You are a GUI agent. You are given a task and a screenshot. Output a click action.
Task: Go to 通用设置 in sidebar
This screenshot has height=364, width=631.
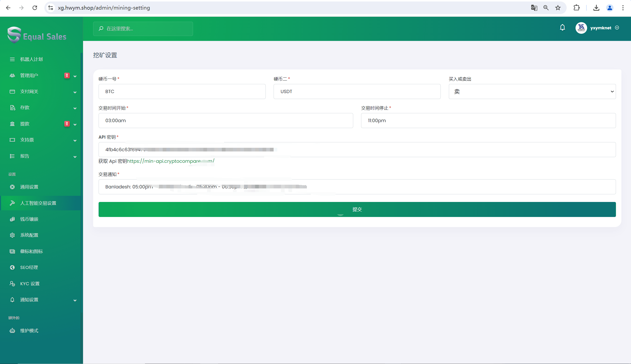click(x=29, y=187)
